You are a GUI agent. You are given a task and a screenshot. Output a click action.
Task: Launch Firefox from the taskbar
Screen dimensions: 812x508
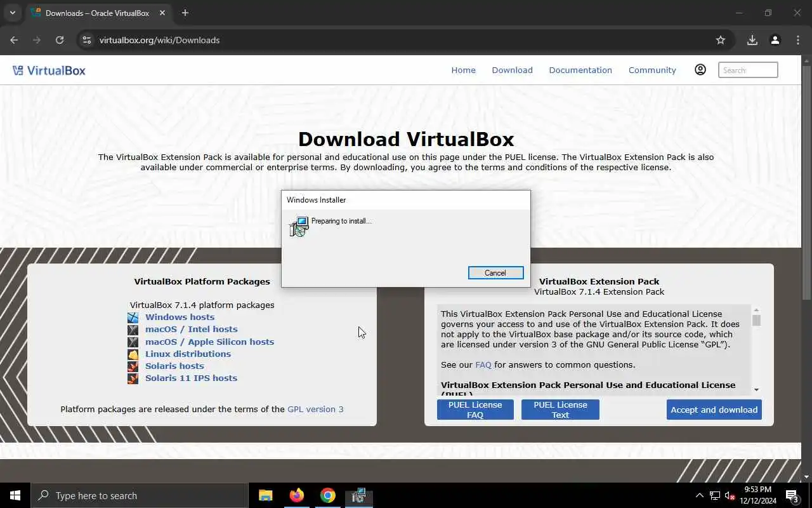297,495
